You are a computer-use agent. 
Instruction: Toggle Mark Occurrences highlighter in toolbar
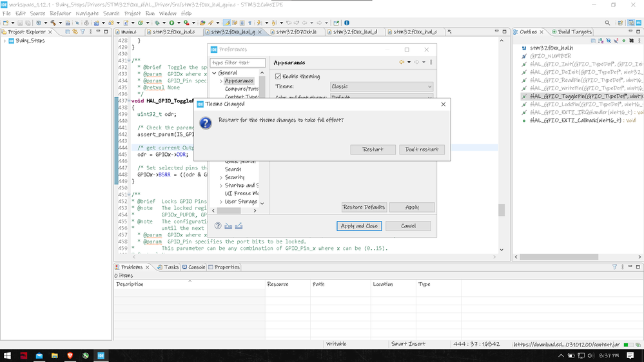[227, 23]
